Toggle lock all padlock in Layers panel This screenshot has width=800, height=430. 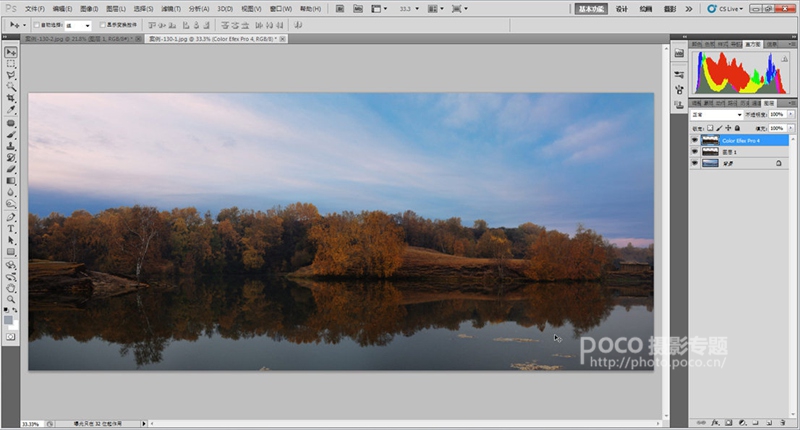(737, 128)
